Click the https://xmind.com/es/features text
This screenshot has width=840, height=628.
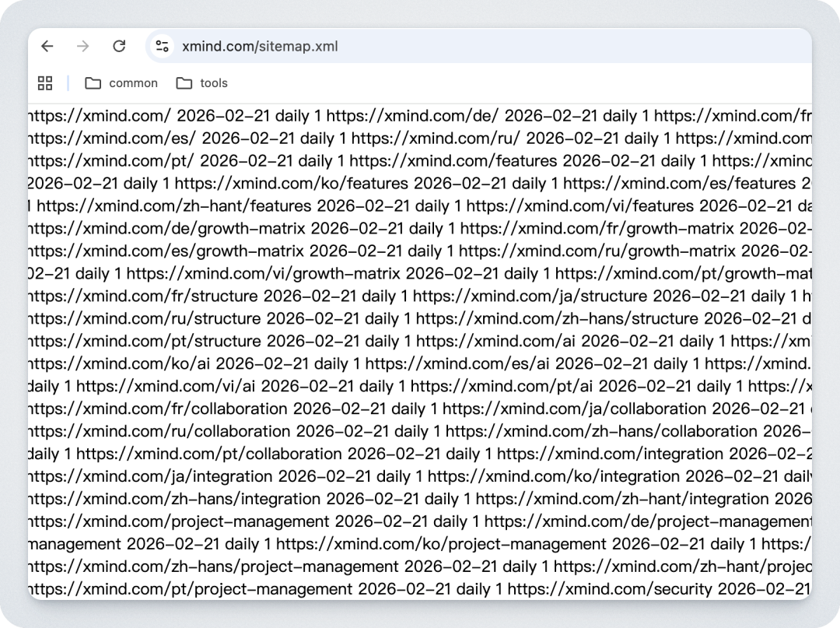679,183
